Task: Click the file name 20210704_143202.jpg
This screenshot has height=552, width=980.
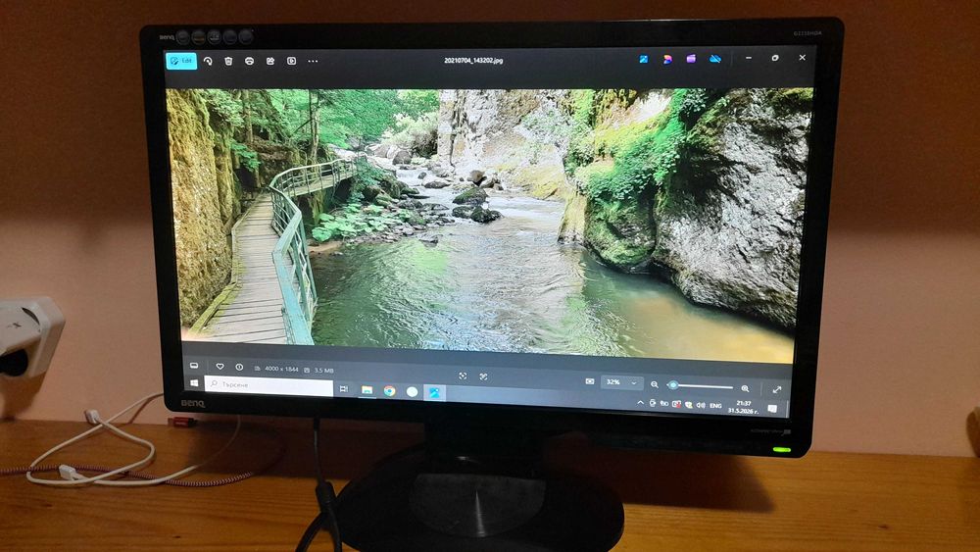Action: [473, 61]
